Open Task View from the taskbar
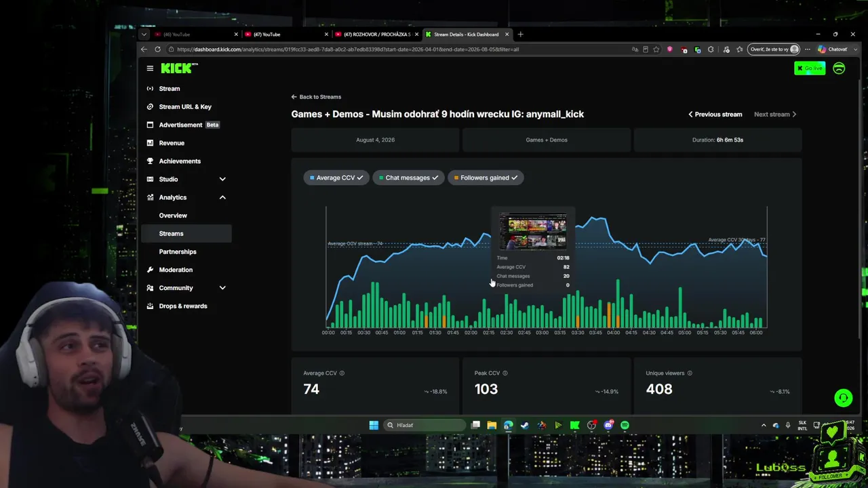Screen dimensions: 868x488 475,426
